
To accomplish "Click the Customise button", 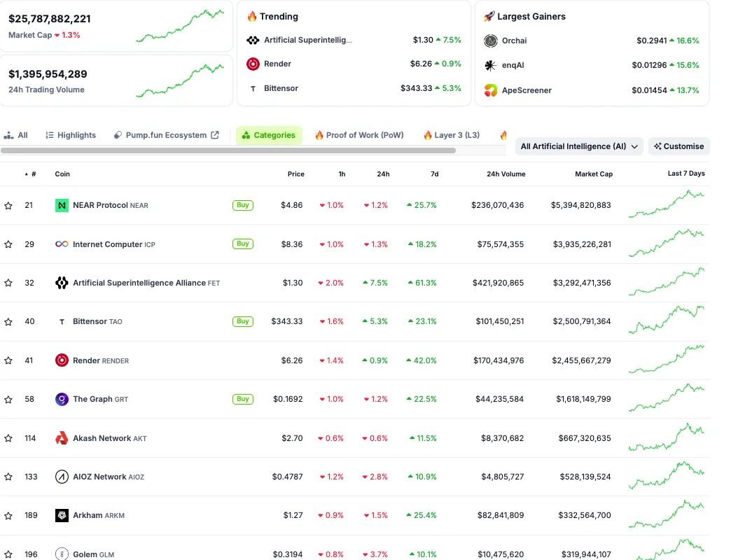I will click(x=678, y=146).
